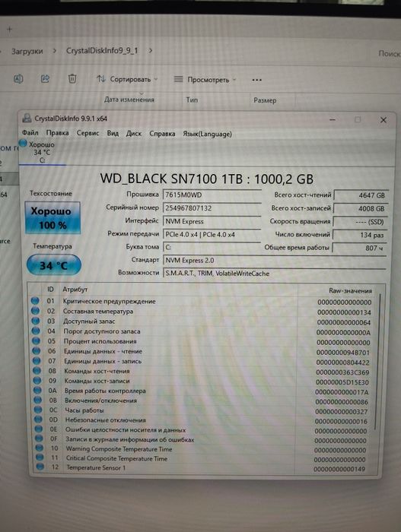Click the 34 °C temperature button
The height and width of the screenshot is (532, 401).
(54, 265)
